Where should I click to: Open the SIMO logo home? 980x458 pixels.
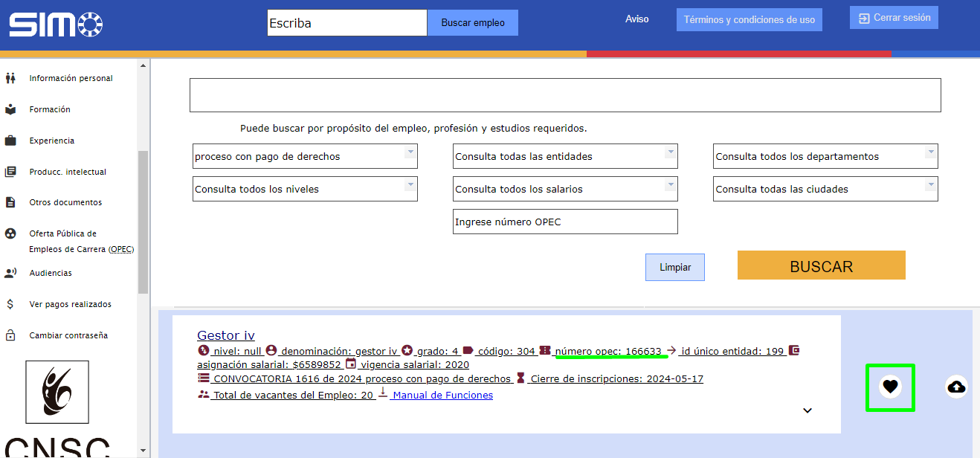(56, 24)
